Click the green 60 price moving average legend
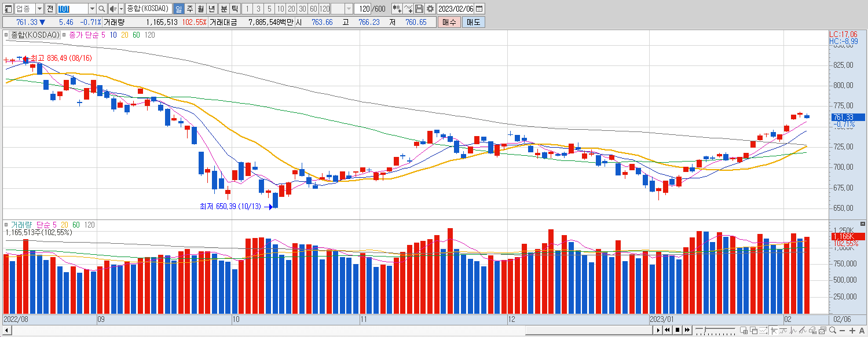The height and width of the screenshot is (337, 868). pos(136,35)
